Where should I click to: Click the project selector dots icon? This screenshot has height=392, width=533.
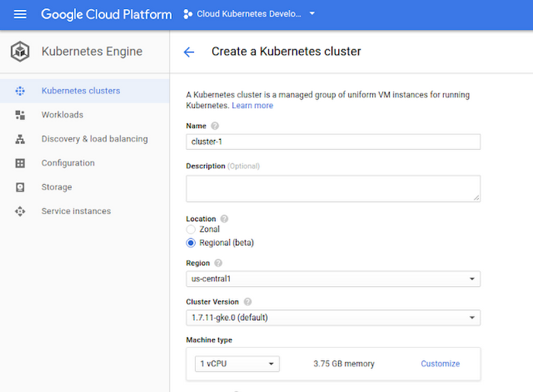click(x=187, y=14)
